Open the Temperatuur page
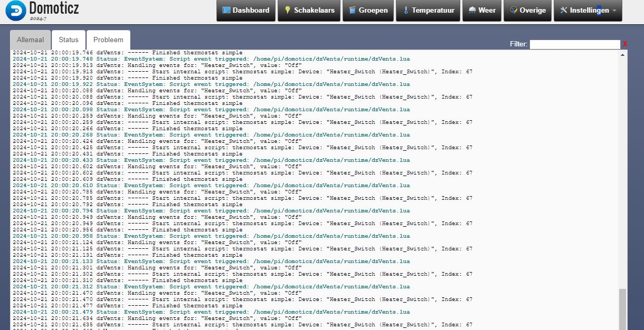644x330 pixels. (x=428, y=11)
